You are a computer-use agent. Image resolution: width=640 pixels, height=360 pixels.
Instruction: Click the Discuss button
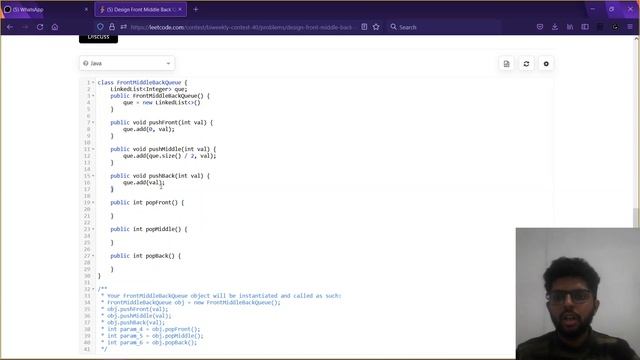(98, 38)
